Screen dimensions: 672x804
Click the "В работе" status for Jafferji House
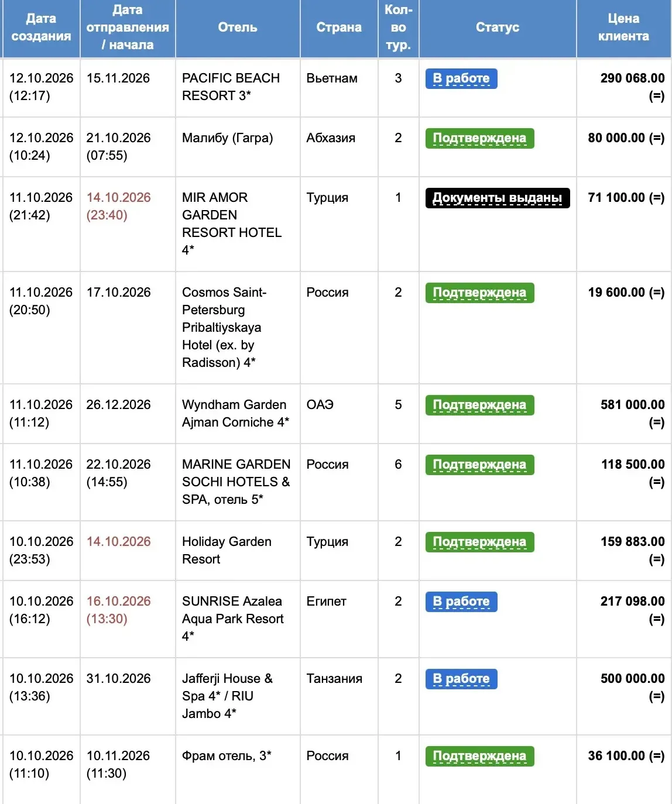point(461,679)
